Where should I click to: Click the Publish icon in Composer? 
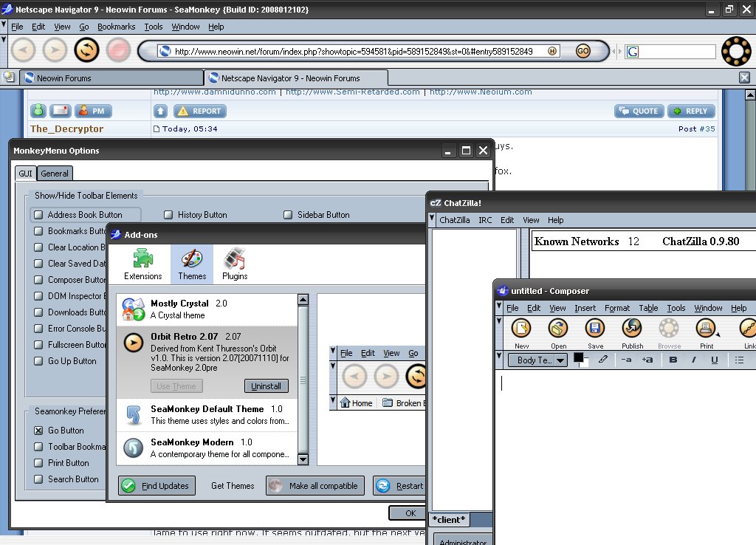click(x=632, y=329)
